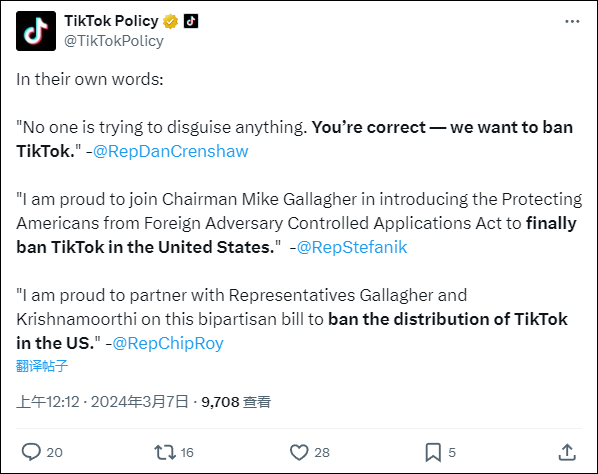This screenshot has width=598, height=474.
Task: Open @RepChipRoy mention link
Action: [x=168, y=343]
